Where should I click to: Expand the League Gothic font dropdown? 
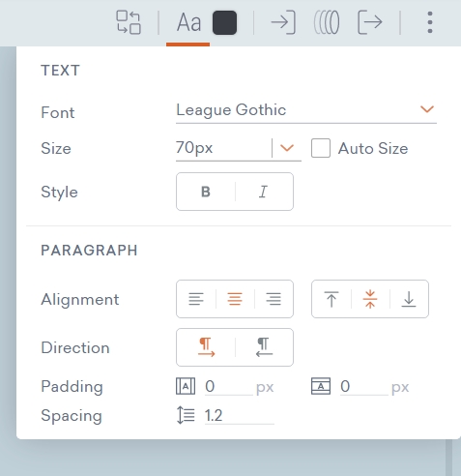[306, 110]
